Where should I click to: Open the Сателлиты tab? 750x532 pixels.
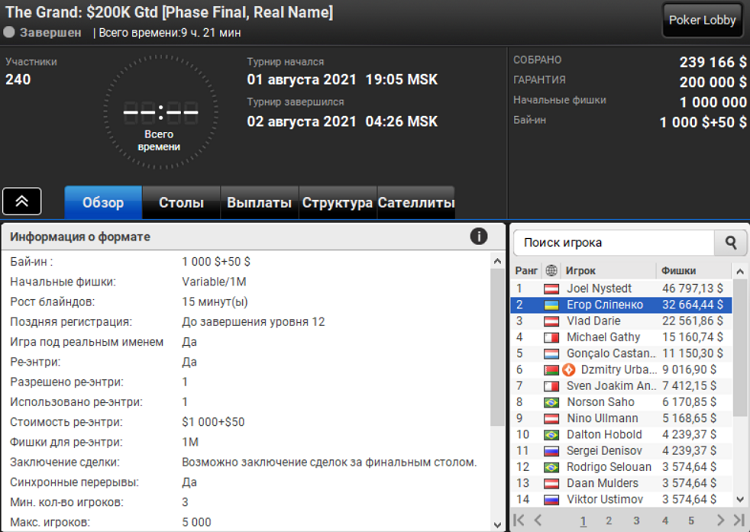point(416,203)
